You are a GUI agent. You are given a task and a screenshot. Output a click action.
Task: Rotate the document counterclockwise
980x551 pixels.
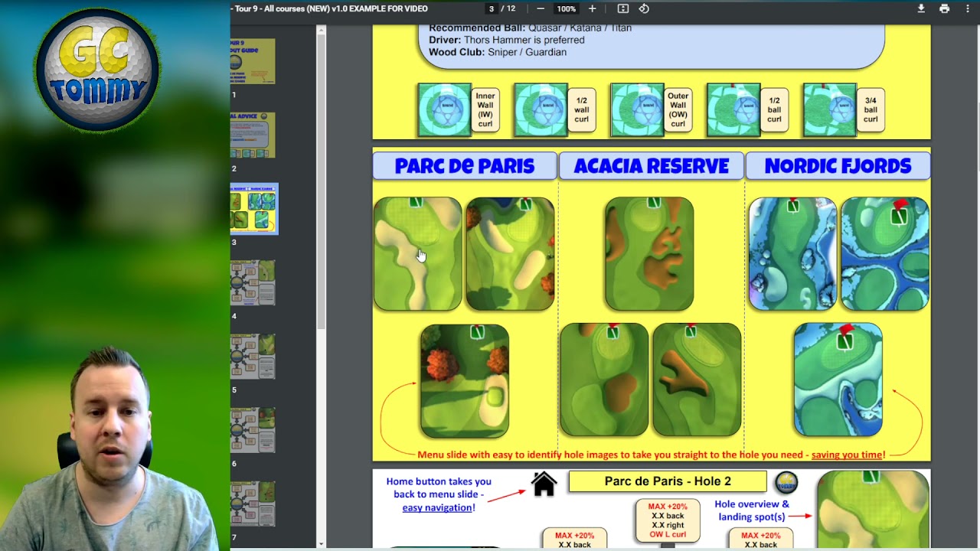[644, 8]
